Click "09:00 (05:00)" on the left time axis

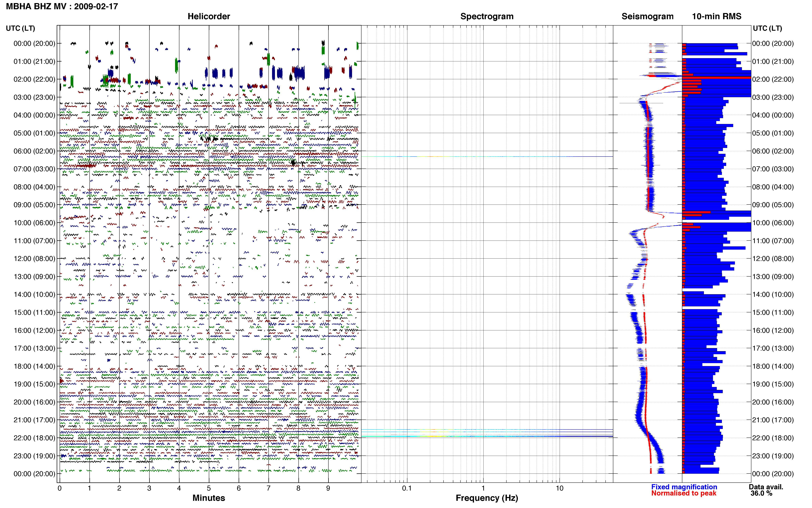point(34,205)
